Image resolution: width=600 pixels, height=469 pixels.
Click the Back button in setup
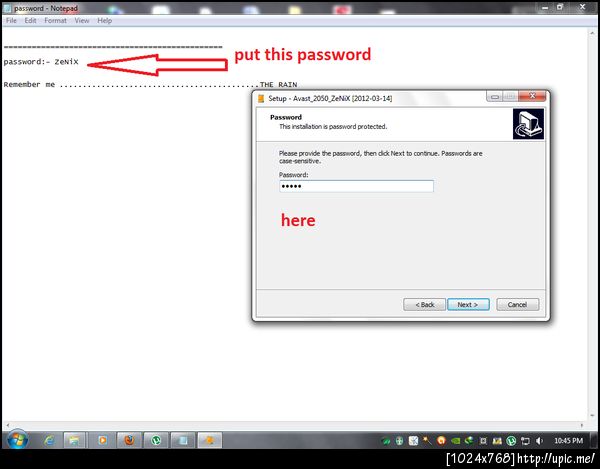click(x=424, y=305)
